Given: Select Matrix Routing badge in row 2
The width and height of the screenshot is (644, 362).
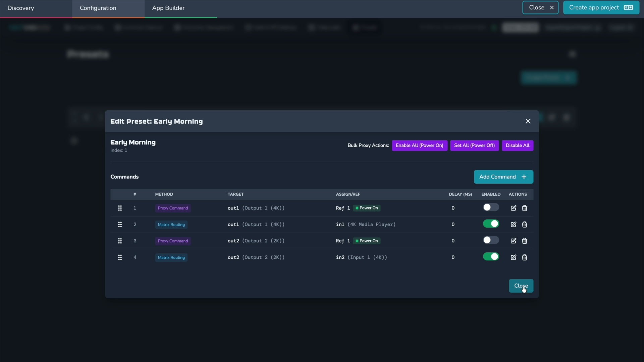Looking at the screenshot, I should point(171,225).
